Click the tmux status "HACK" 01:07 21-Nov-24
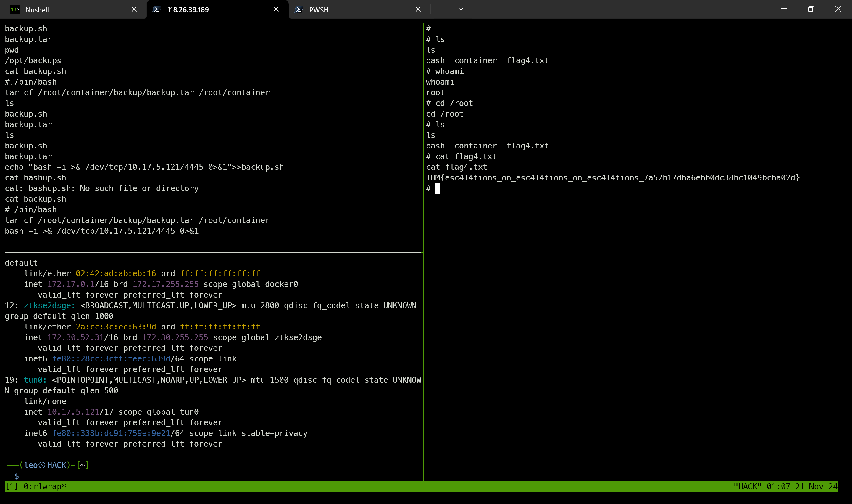The image size is (852, 504). tap(785, 486)
